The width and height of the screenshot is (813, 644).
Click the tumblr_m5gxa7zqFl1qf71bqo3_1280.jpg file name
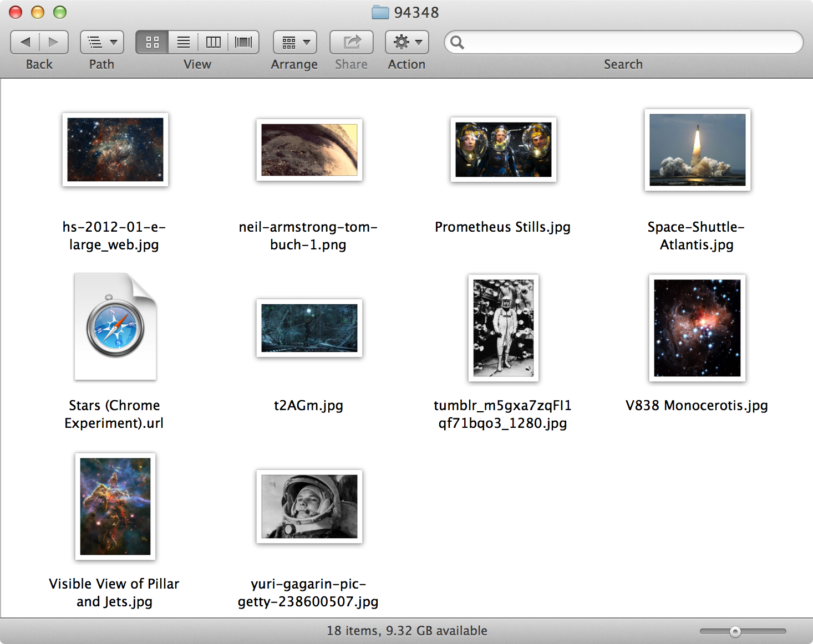[x=503, y=414]
